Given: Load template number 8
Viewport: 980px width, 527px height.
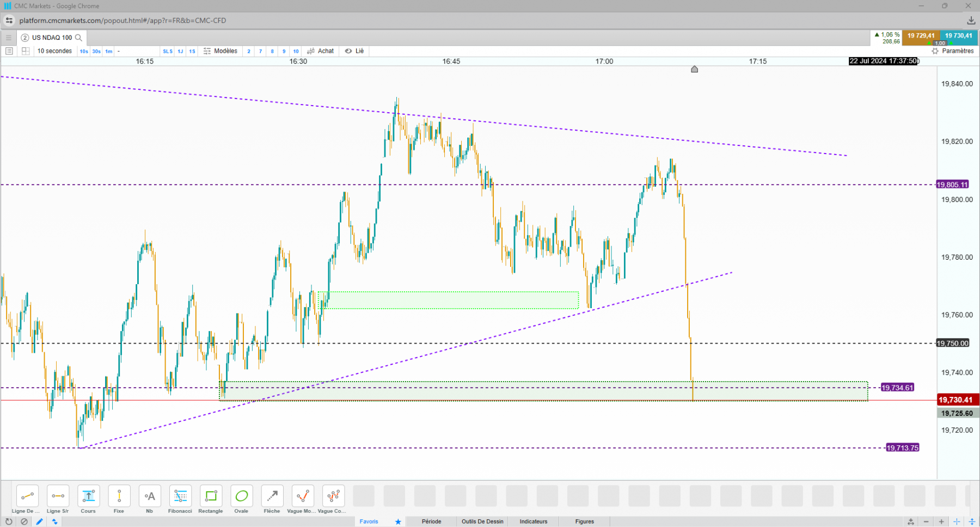Looking at the screenshot, I should click(x=272, y=52).
